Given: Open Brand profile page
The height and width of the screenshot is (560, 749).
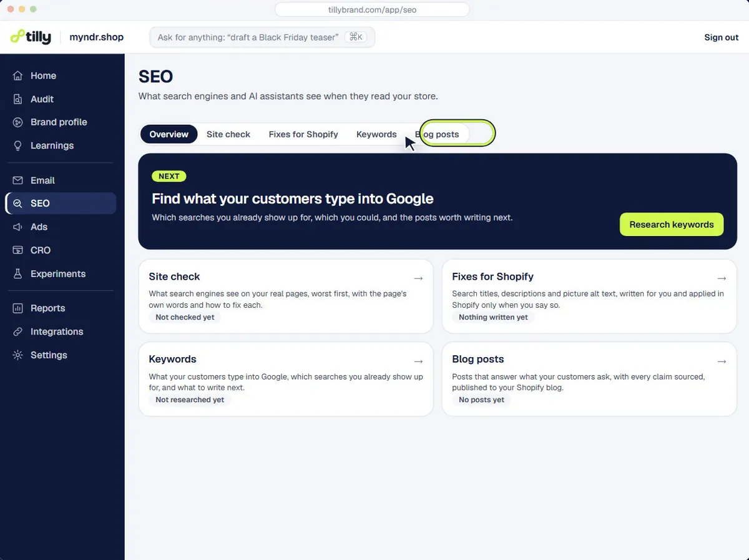Looking at the screenshot, I should [61, 122].
